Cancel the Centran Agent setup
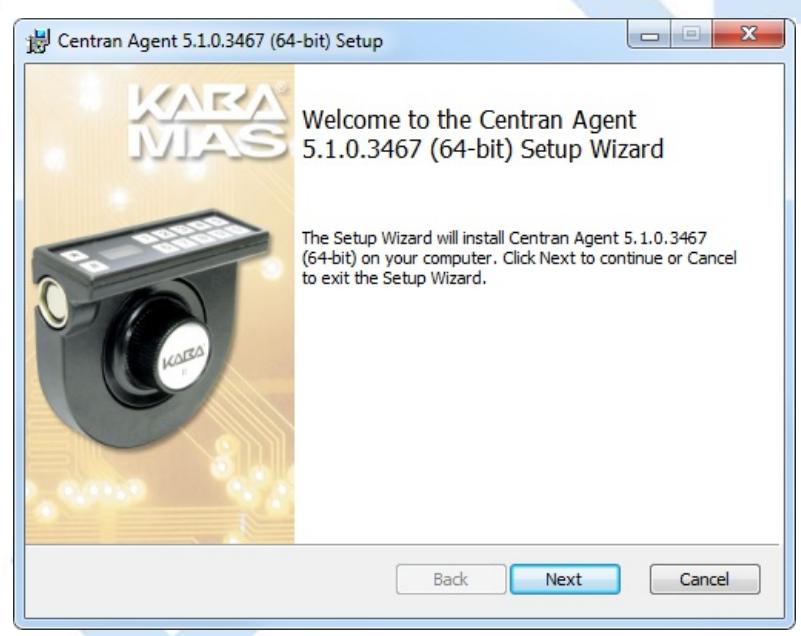Screen dimensions: 801x636 tap(704, 579)
